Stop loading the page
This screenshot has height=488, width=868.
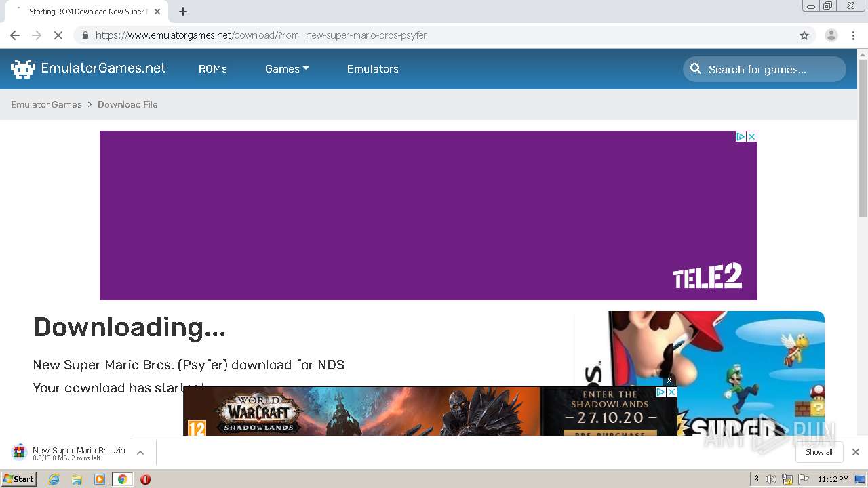pos(58,35)
